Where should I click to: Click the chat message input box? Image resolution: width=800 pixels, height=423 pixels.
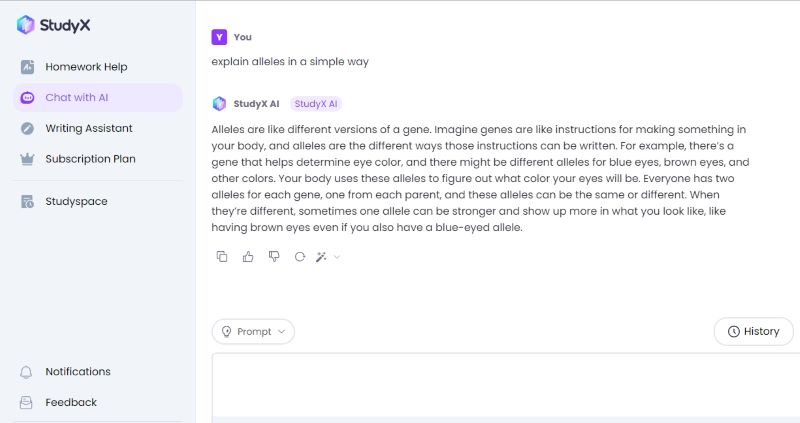pos(505,385)
